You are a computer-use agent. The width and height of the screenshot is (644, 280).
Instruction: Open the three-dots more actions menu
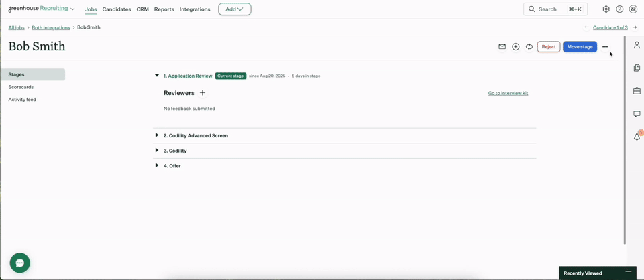tap(605, 47)
